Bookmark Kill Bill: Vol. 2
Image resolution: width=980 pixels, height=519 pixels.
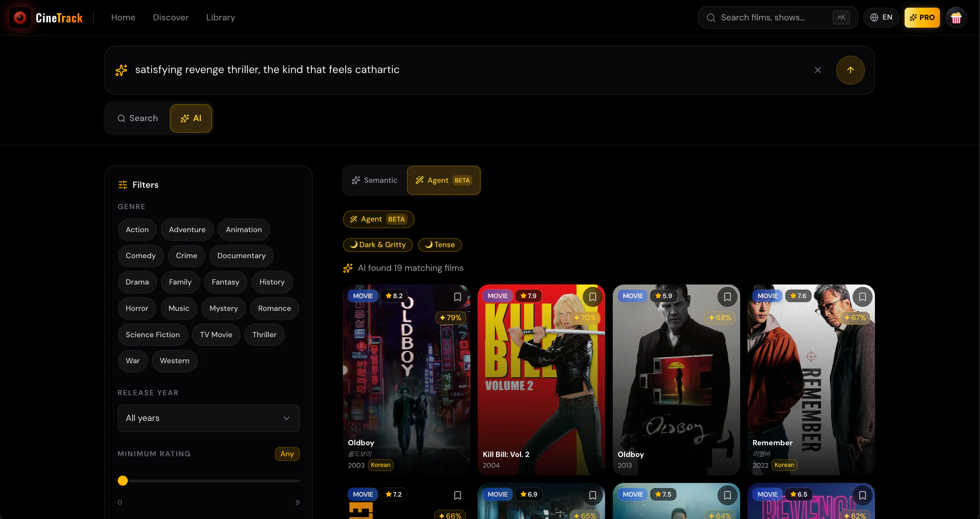tap(592, 297)
